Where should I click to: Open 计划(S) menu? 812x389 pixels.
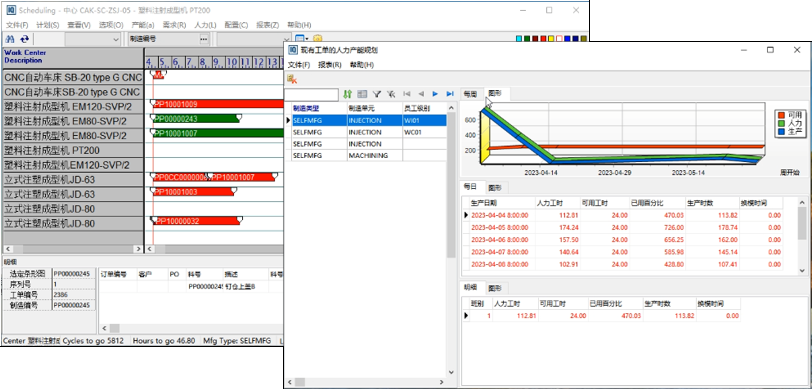tap(48, 25)
